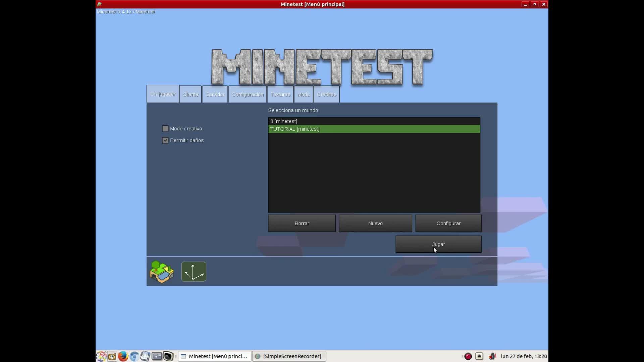This screenshot has height=362, width=644.
Task: Launch Firefox from the taskbar
Action: [x=123, y=356]
